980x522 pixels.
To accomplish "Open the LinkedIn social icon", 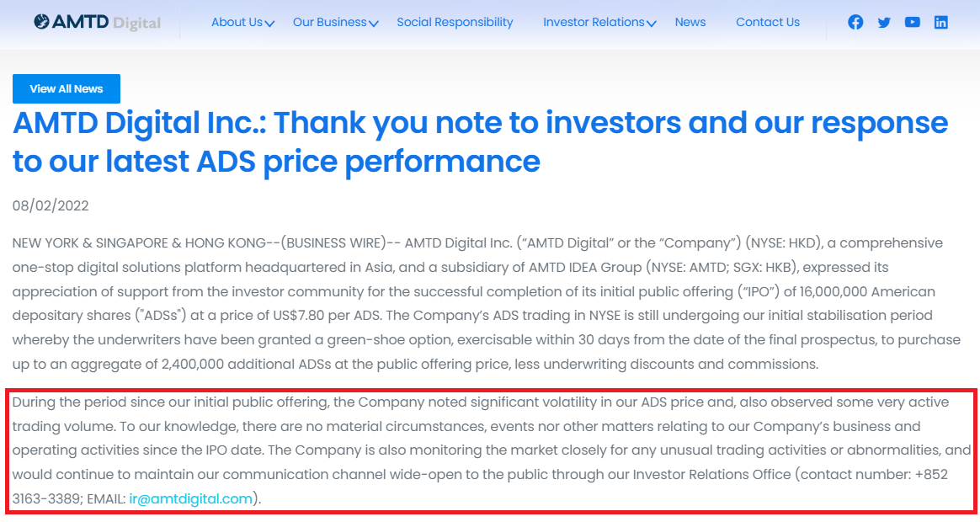I will [x=941, y=23].
